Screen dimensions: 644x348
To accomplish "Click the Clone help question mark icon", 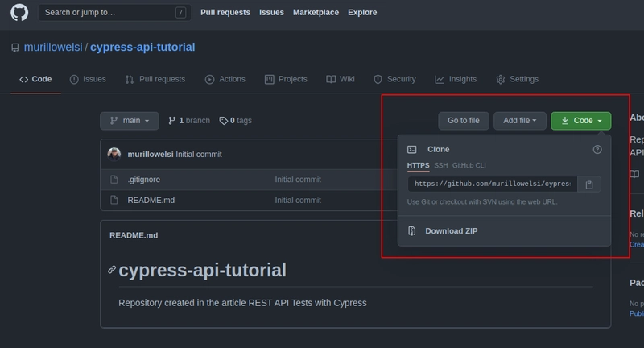I will pos(597,150).
